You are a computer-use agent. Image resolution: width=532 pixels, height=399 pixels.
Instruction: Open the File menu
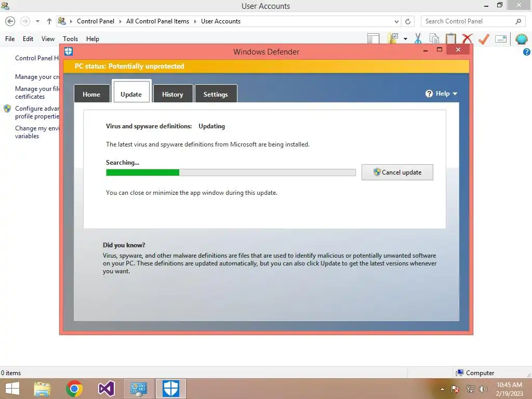coord(10,38)
